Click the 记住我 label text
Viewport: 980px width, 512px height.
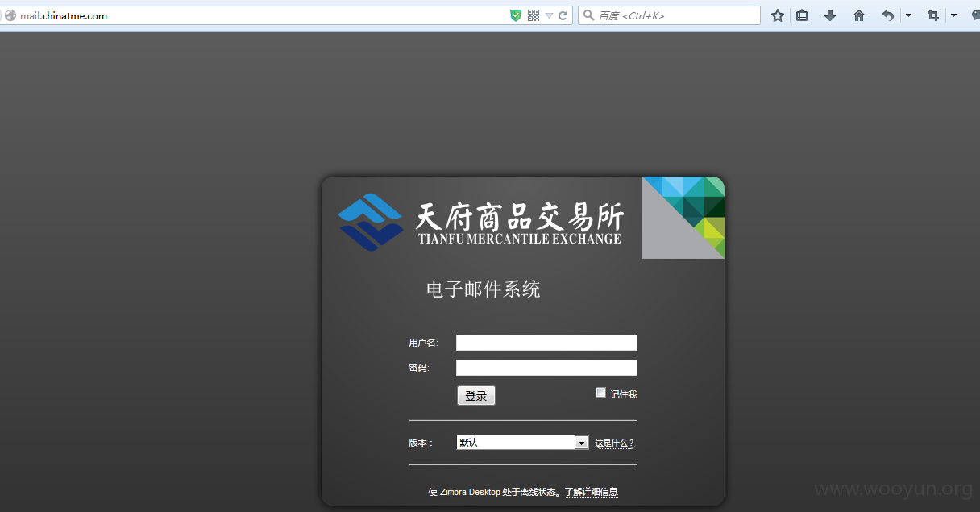pyautogui.click(x=624, y=394)
